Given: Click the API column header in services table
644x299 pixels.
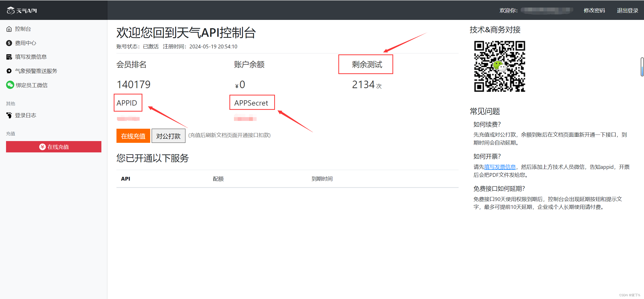Looking at the screenshot, I should [x=126, y=179].
